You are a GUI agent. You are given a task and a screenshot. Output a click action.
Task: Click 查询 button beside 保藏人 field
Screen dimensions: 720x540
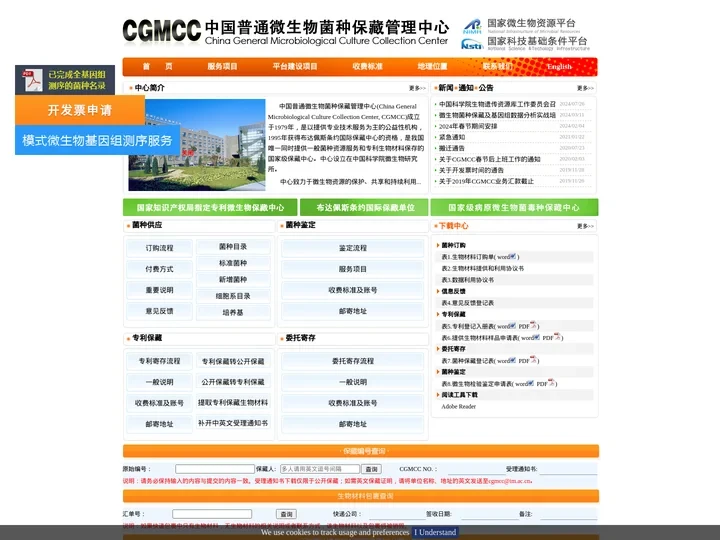click(371, 469)
